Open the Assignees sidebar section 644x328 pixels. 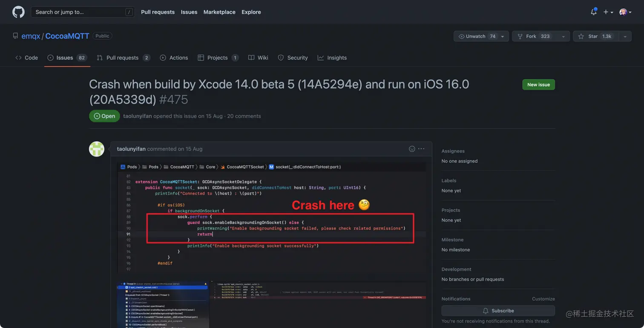tap(453, 151)
